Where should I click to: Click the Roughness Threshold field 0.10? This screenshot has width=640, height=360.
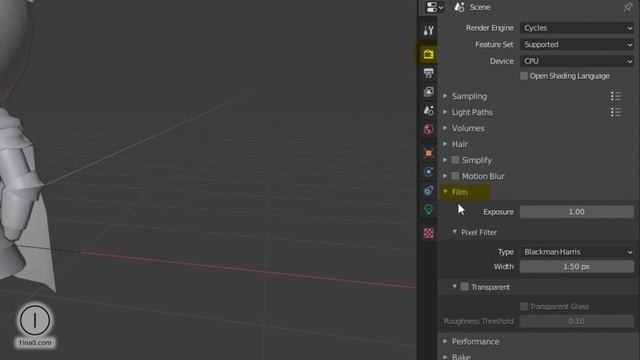pos(577,321)
